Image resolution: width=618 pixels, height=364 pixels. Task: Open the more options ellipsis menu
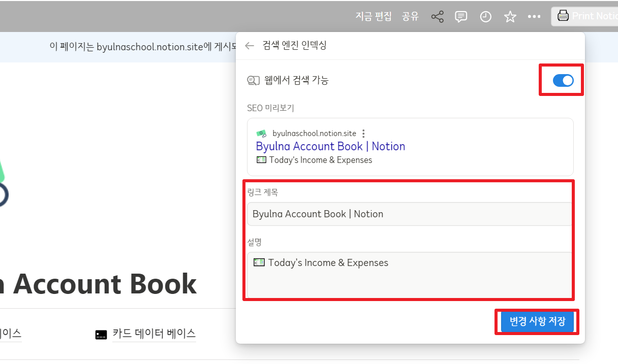(534, 17)
